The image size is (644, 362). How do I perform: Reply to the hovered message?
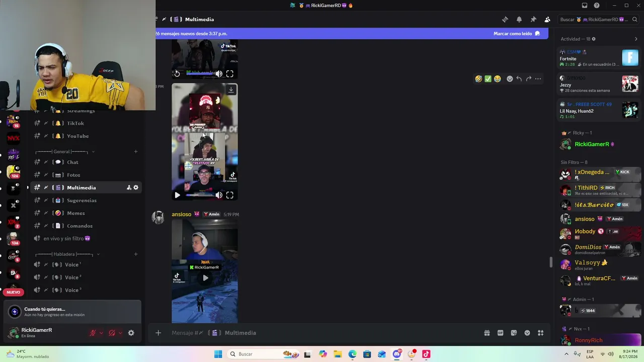519,79
